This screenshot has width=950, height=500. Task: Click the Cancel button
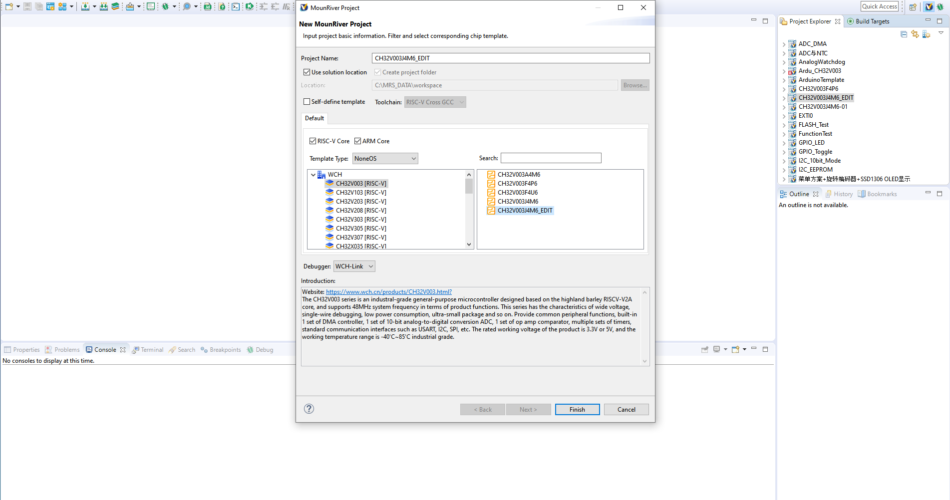tap(626, 410)
